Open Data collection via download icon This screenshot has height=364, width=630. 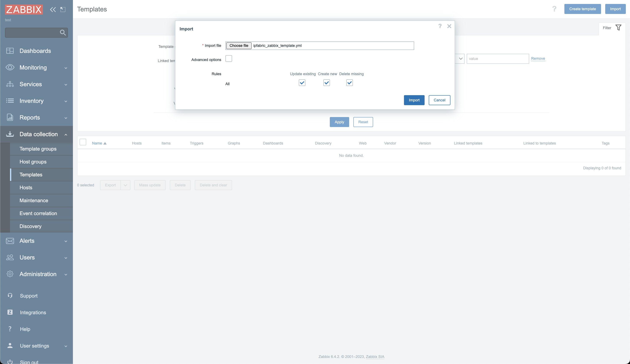pos(10,134)
